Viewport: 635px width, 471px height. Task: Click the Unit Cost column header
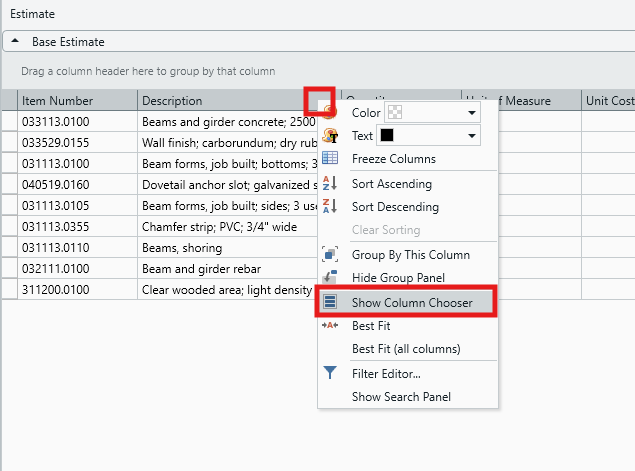click(608, 100)
